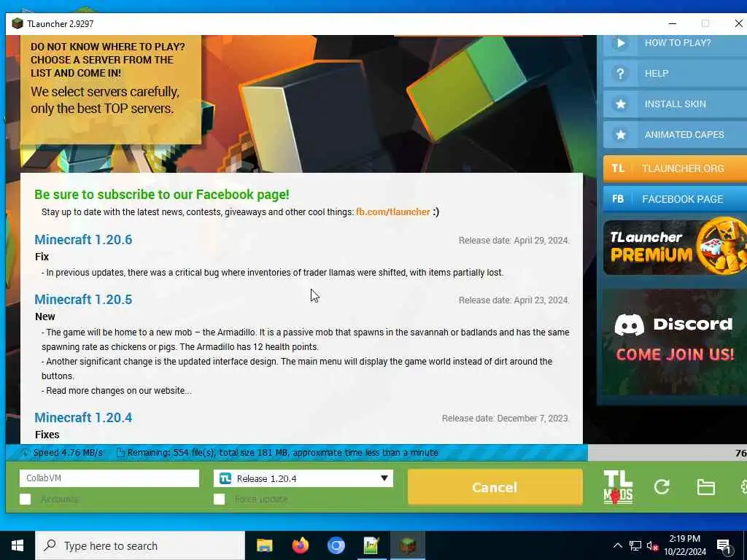Follow the fb.com/tlauncher link
This screenshot has width=747, height=560.
(392, 212)
